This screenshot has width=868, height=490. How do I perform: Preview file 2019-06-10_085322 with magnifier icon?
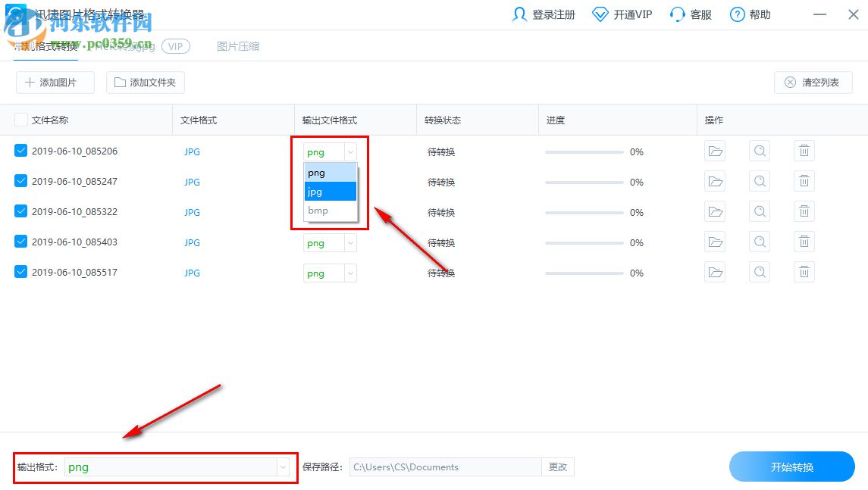click(760, 212)
